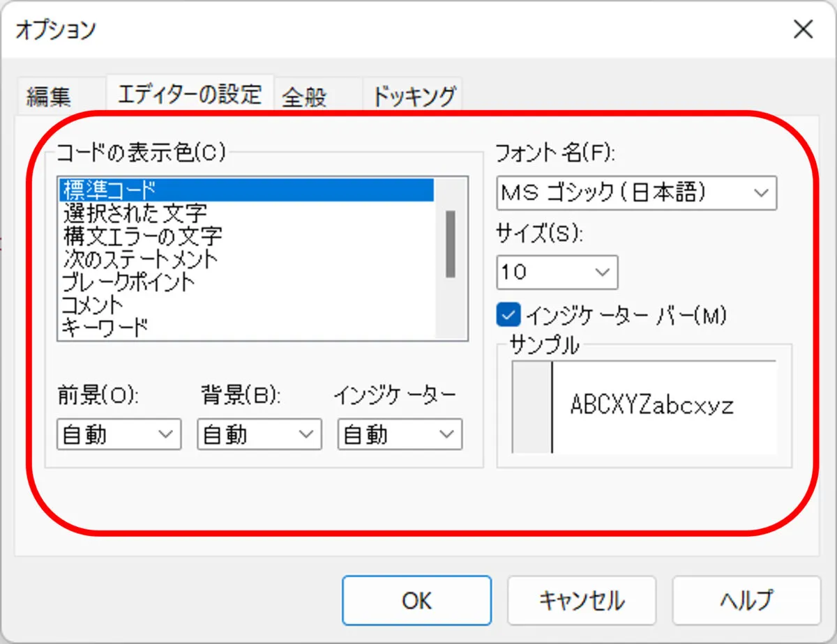Toggle the インジケーター バー checkbox
837x644 pixels.
(x=508, y=316)
